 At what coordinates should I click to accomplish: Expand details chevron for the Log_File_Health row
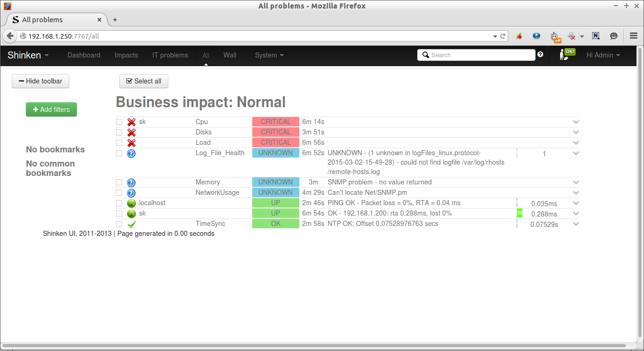click(x=576, y=153)
